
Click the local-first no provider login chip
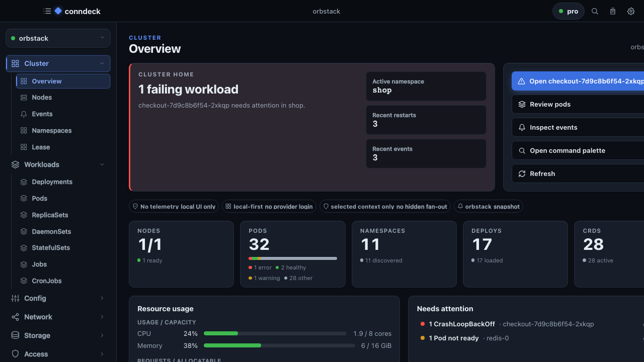(x=269, y=206)
